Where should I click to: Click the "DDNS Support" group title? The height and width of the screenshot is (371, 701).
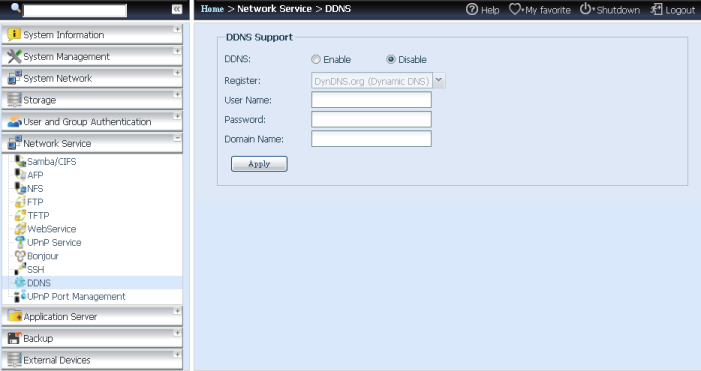259,37
